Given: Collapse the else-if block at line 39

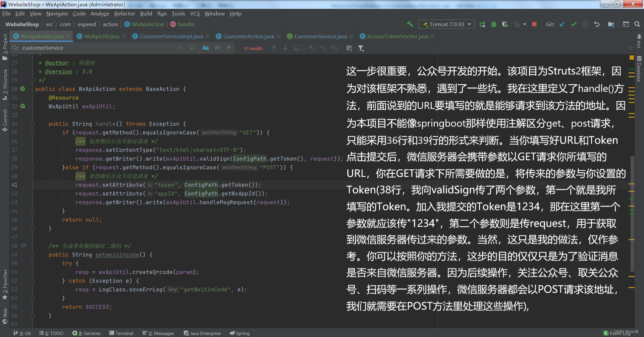Looking at the screenshot, I should (x=33, y=168).
